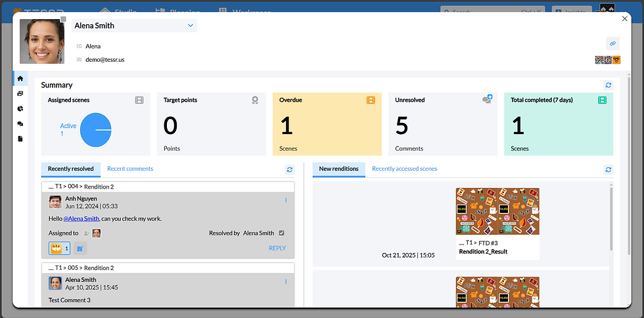Click the Overdue scenes card
Image resolution: width=644 pixels, height=318 pixels.
(327, 124)
